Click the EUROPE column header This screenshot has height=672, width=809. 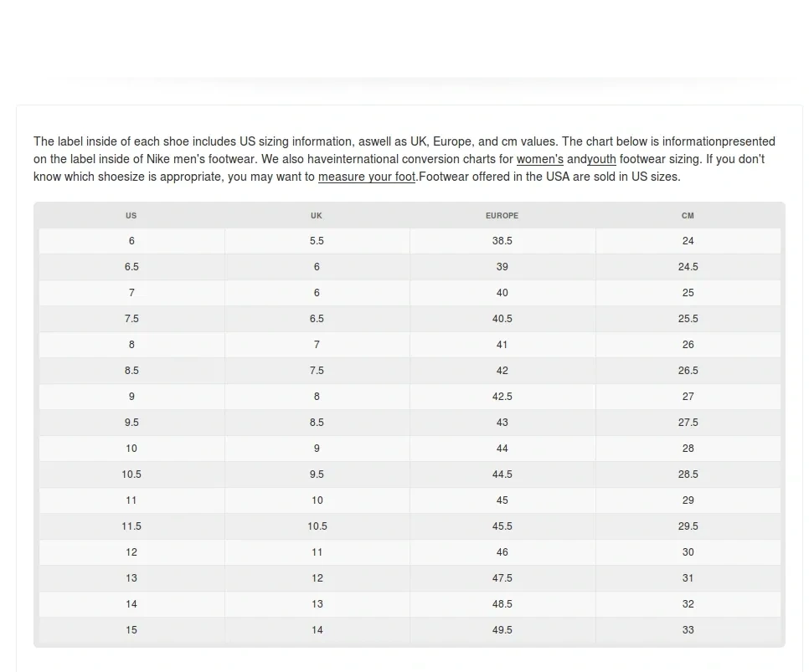(502, 216)
